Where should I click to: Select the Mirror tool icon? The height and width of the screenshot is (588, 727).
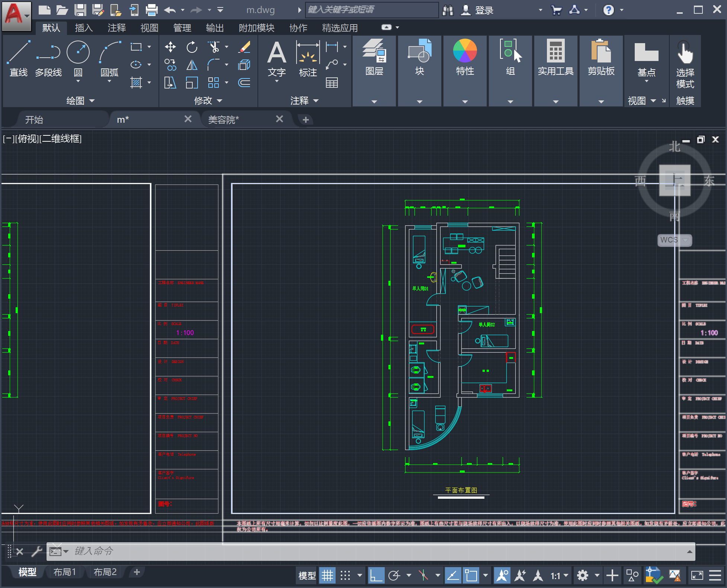tap(192, 65)
